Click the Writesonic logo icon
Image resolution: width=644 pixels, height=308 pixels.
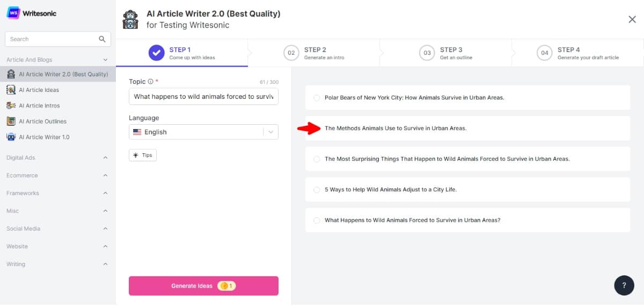click(x=13, y=13)
